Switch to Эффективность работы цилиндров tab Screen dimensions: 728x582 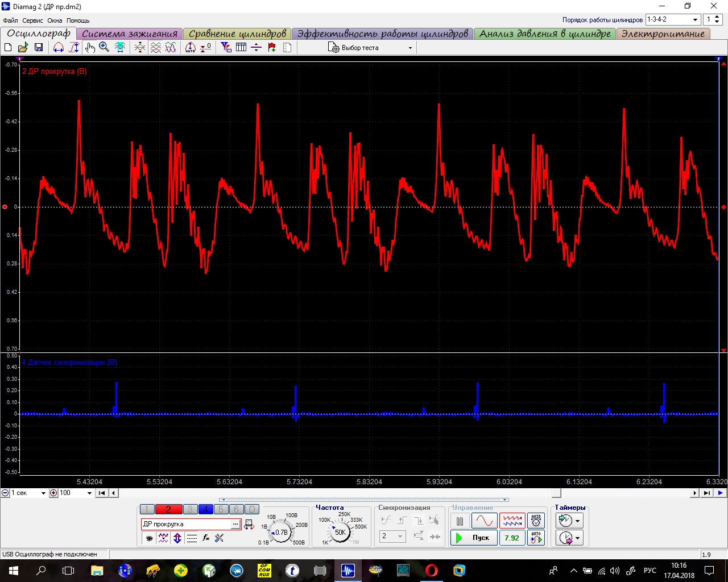pos(382,34)
